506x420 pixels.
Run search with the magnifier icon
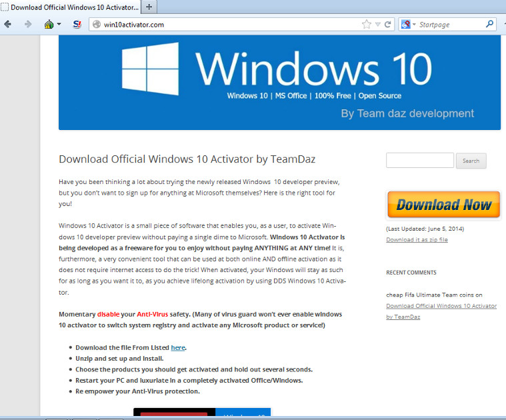point(489,24)
